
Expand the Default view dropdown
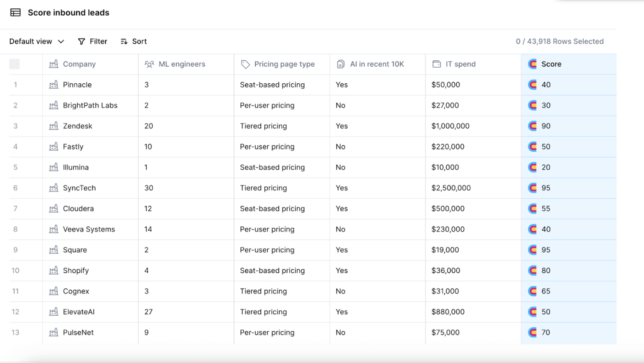[x=36, y=41]
